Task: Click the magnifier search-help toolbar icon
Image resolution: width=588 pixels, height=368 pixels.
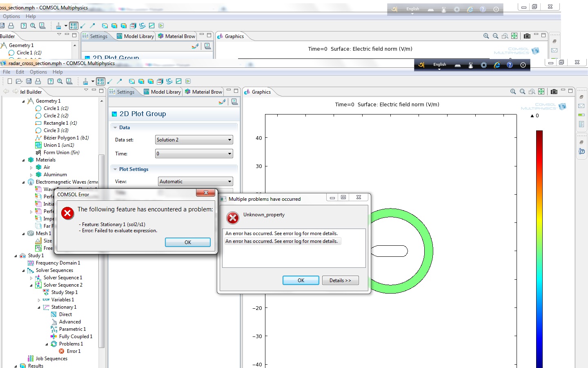Action: (60, 81)
